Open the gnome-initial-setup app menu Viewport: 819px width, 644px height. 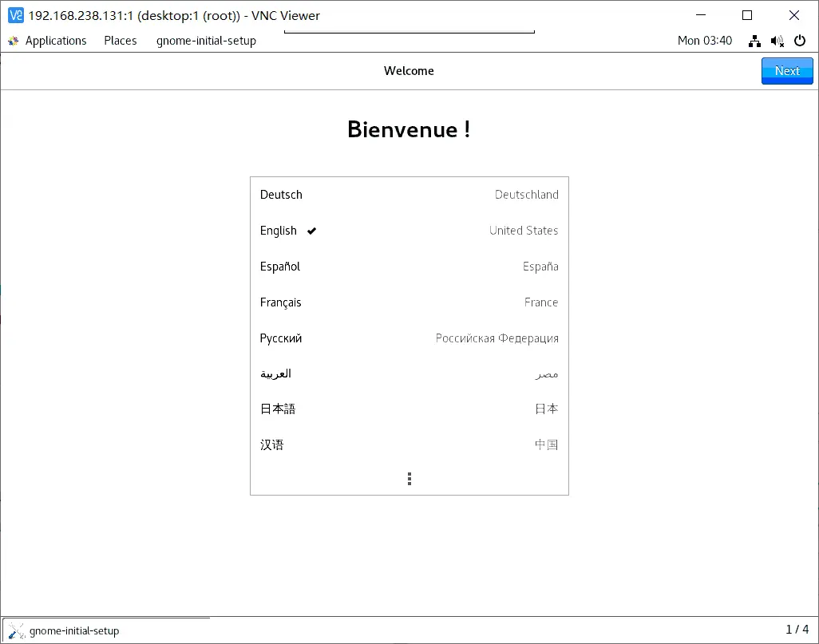[x=206, y=41]
